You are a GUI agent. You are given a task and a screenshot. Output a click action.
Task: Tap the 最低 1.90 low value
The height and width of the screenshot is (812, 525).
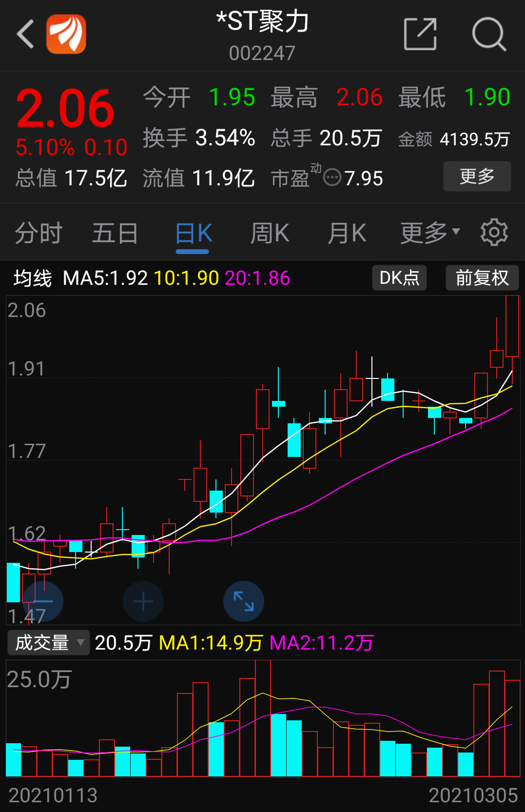[x=454, y=97]
